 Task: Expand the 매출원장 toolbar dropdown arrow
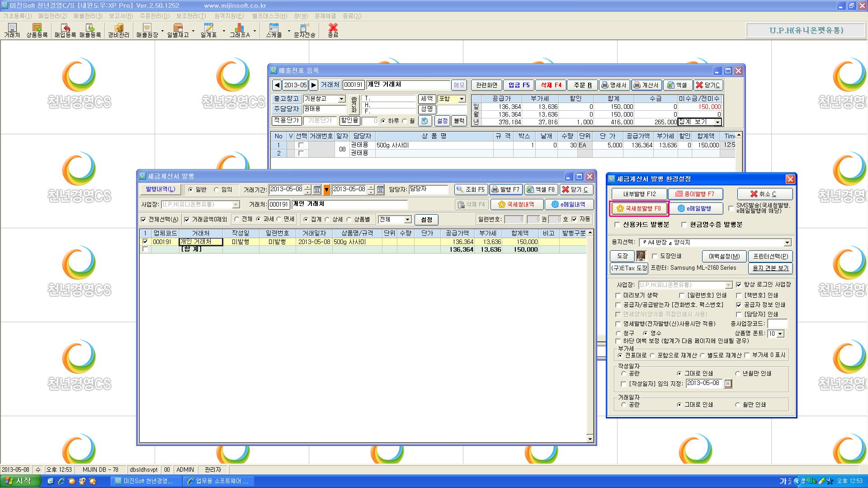162,31
